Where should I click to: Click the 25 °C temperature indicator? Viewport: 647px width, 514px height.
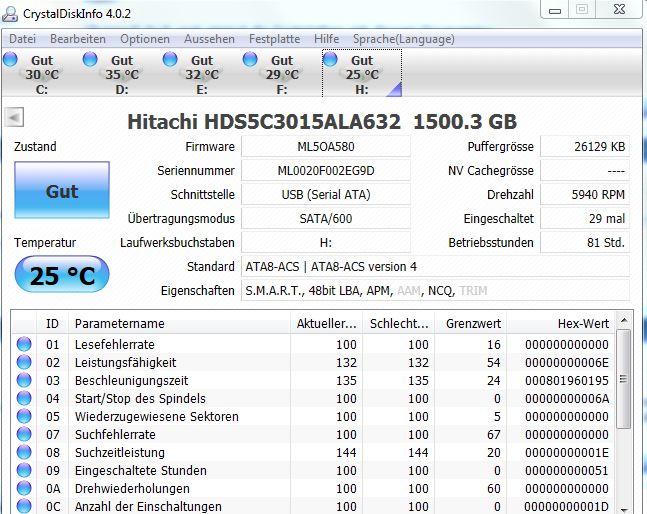(62, 275)
